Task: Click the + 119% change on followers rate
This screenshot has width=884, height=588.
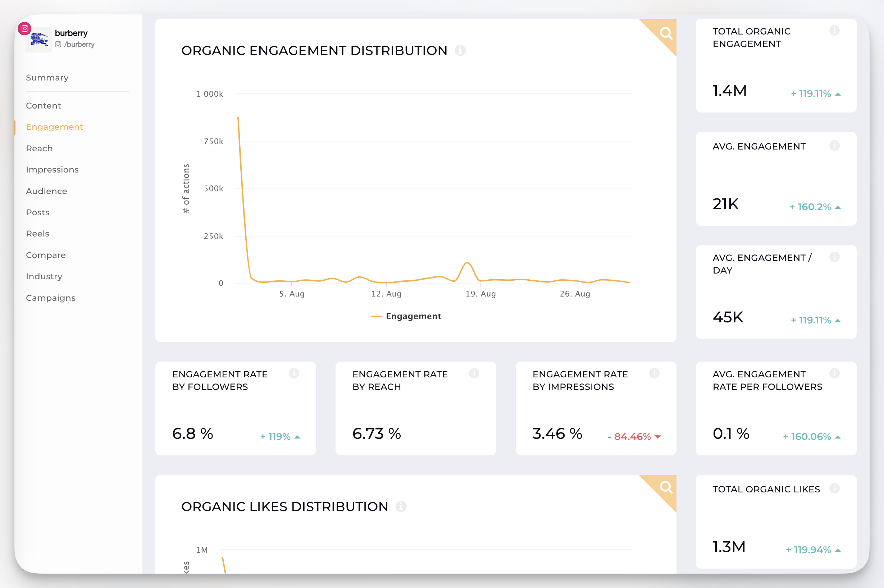Action: coord(280,437)
